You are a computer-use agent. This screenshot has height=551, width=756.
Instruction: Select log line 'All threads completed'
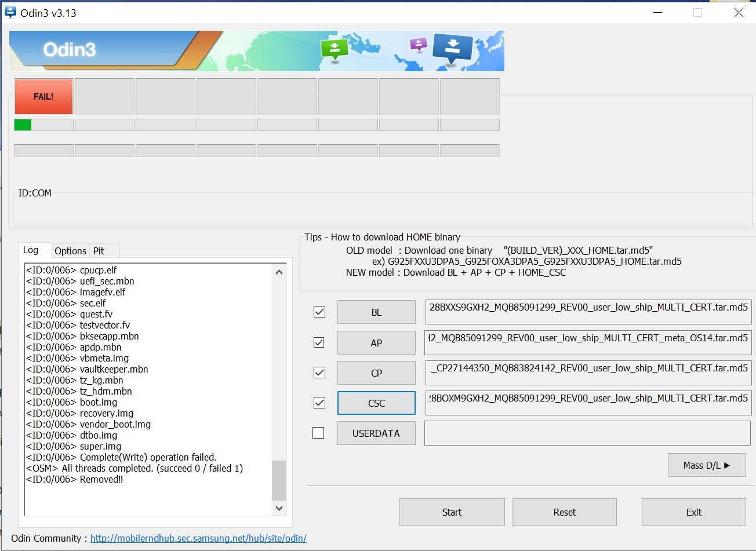135,468
